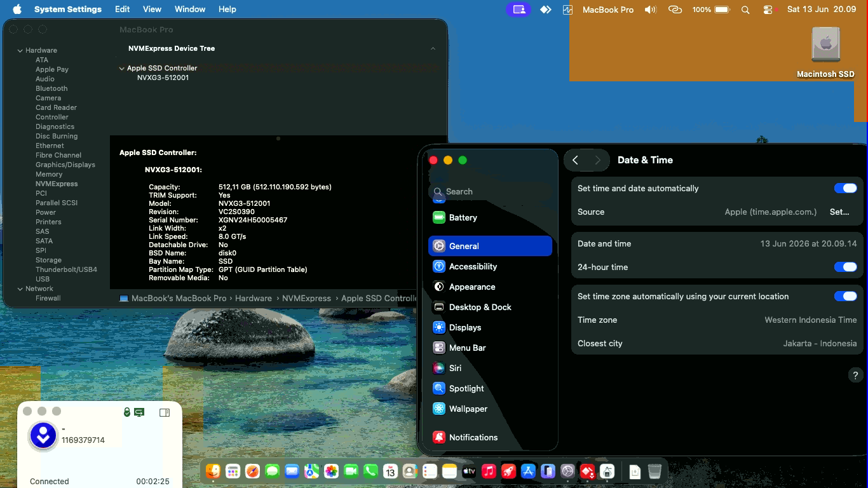
Task: Select General in Settings sidebar
Action: 490,246
